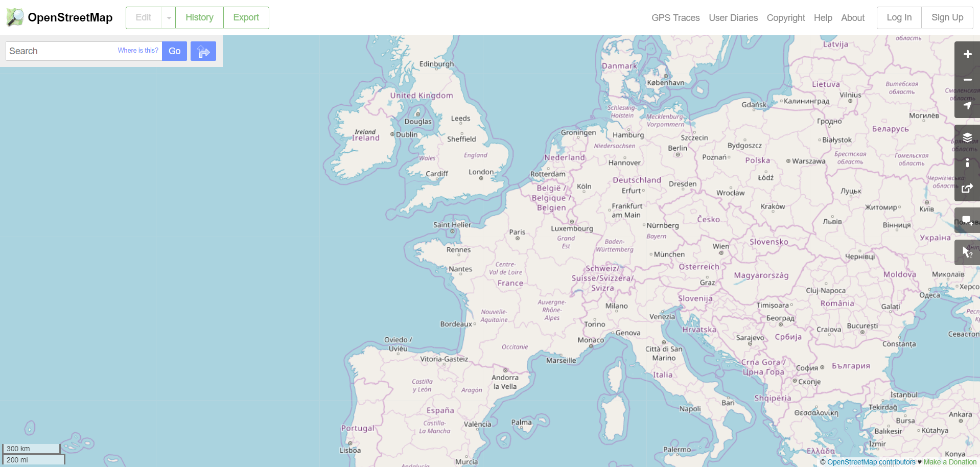Click the Go search button
980x467 pixels.
pyautogui.click(x=175, y=51)
